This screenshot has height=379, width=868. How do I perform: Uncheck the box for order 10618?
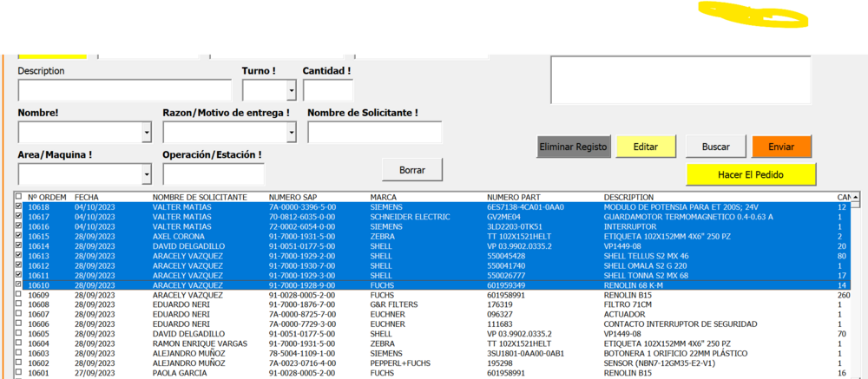coord(19,206)
